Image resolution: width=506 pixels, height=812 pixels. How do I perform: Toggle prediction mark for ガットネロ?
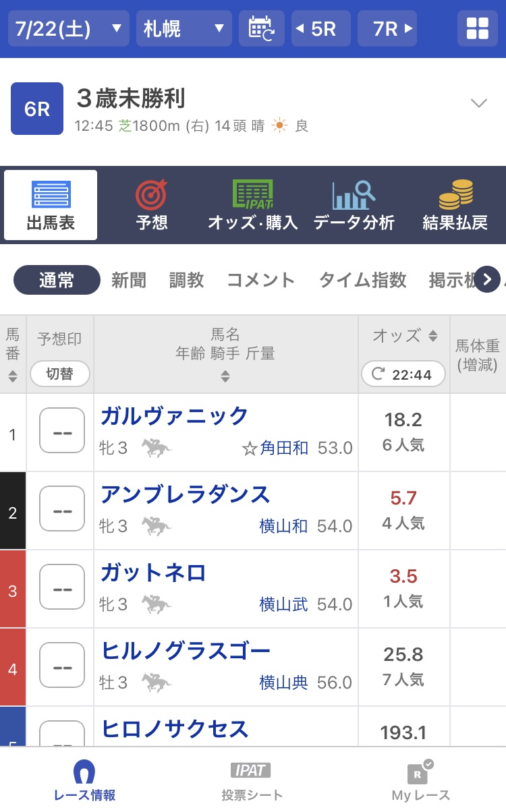pyautogui.click(x=62, y=587)
